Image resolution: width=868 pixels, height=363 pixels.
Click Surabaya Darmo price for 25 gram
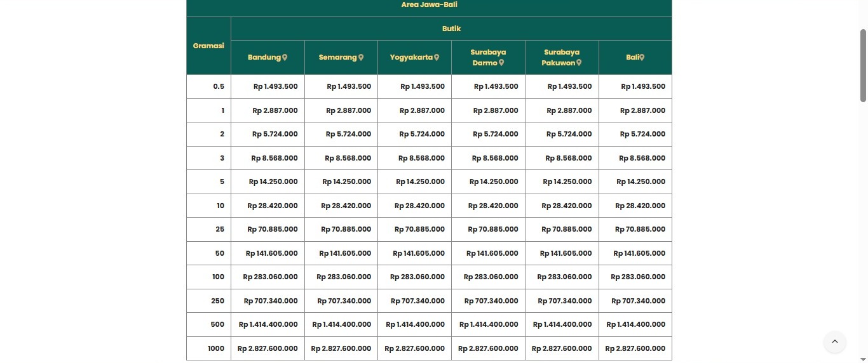(492, 229)
